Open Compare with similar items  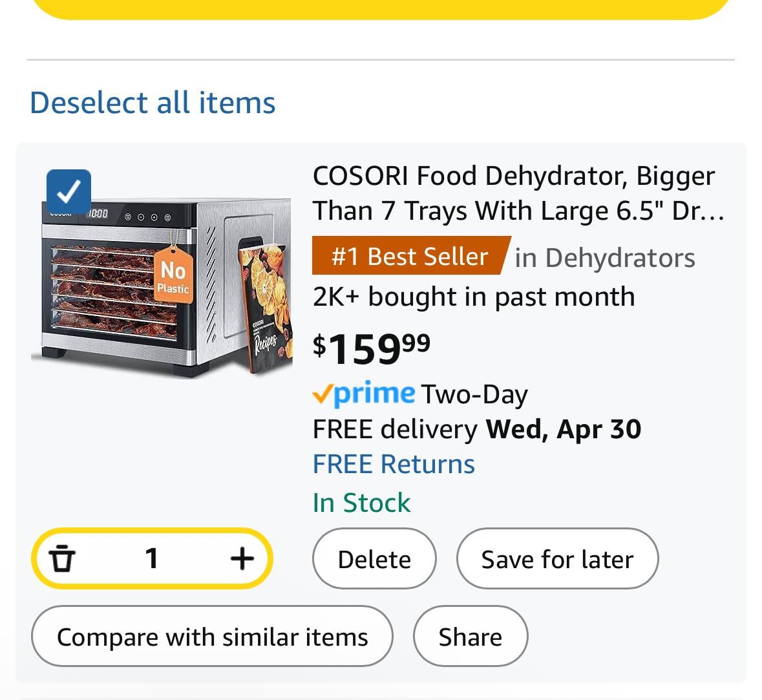tap(212, 636)
